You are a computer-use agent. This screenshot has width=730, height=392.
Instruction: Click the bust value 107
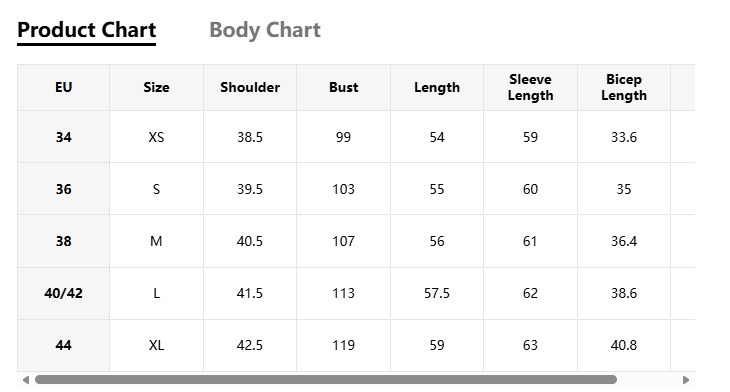[x=344, y=241]
